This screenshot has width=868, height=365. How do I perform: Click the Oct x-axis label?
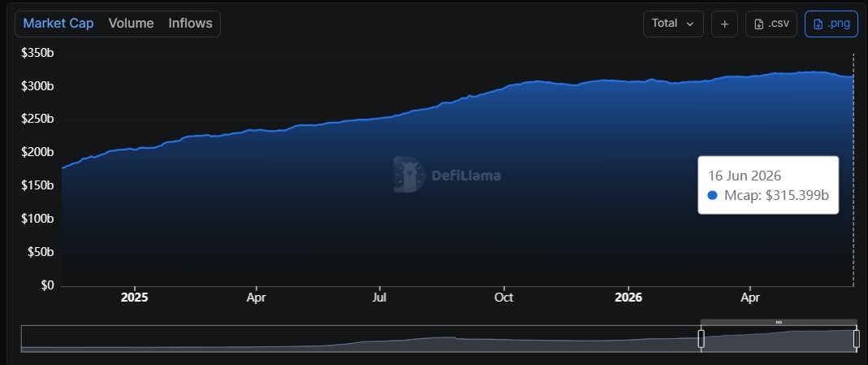(x=503, y=298)
